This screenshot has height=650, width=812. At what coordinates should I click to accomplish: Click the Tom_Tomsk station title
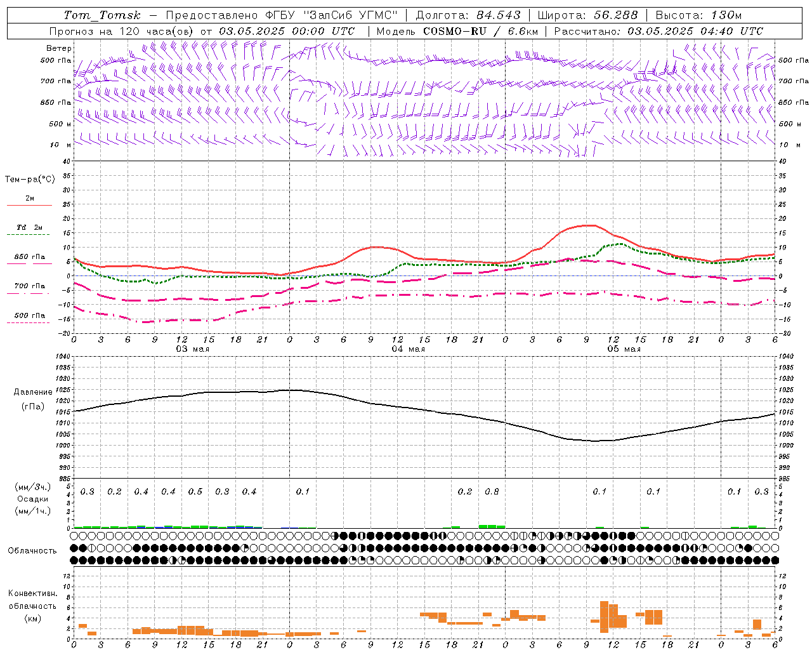point(102,15)
